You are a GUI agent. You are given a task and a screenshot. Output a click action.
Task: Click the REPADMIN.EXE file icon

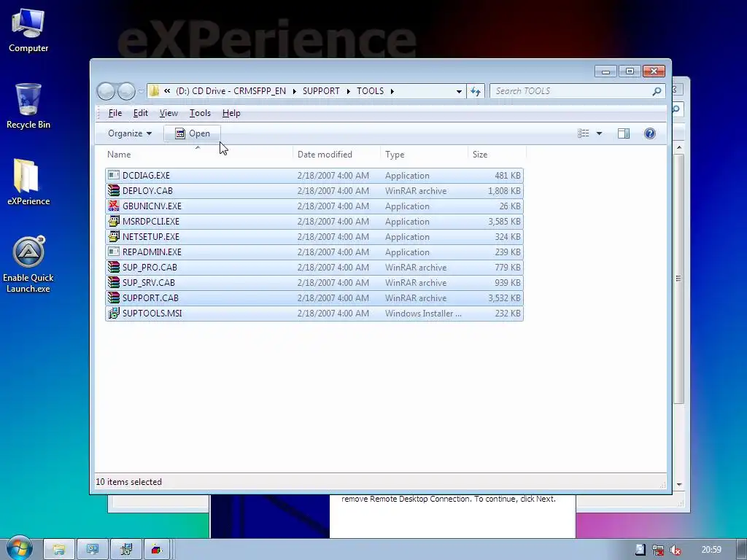113,252
